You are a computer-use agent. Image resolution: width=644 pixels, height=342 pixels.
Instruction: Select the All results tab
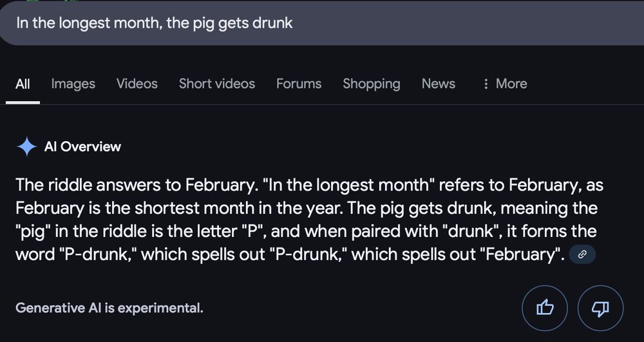(x=23, y=84)
